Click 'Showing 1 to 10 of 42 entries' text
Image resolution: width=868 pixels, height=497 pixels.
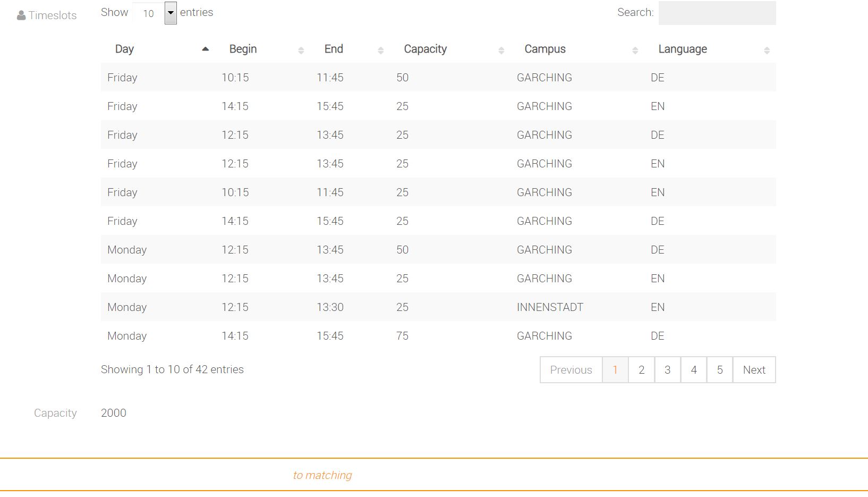[172, 369]
